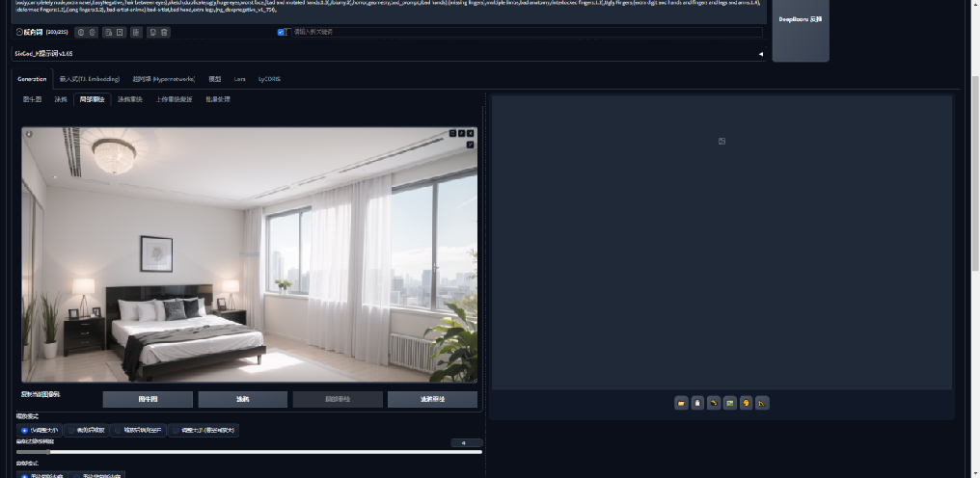This screenshot has width=980, height=478.
Task: Click the clipboard icon under the output panel
Action: coord(697,403)
